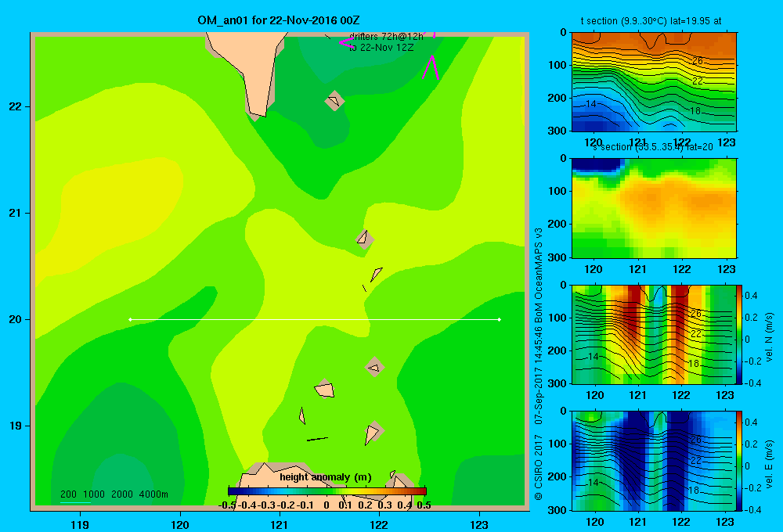Click the '200 1000 2000 4000m' depth legend
The width and height of the screenshot is (783, 532).
(114, 494)
